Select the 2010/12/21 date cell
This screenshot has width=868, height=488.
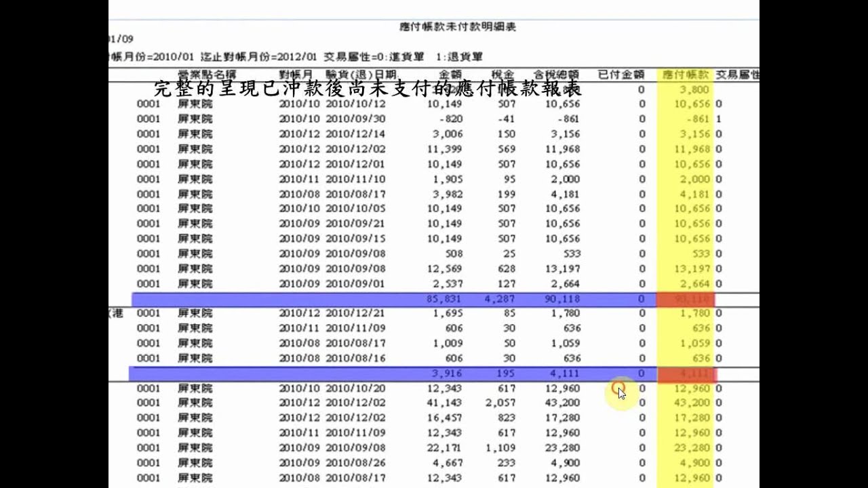click(355, 313)
